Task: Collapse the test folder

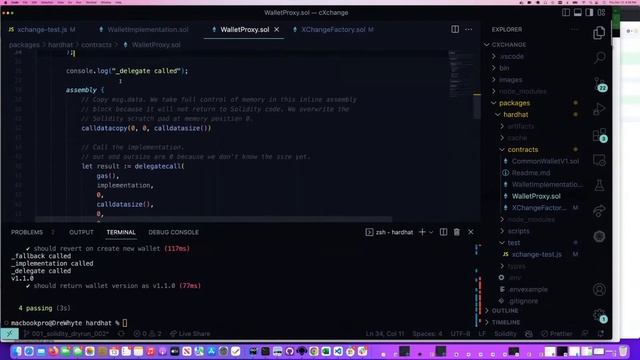Action: click(x=513, y=242)
